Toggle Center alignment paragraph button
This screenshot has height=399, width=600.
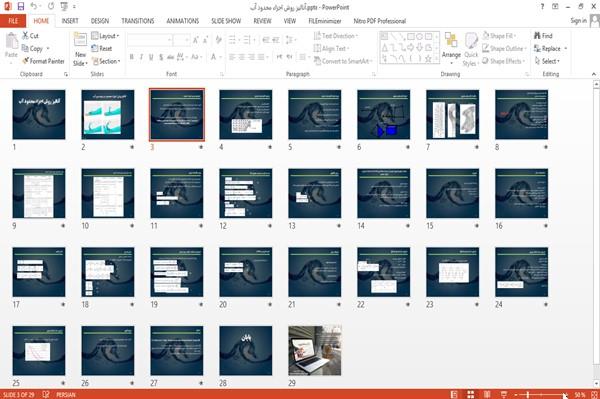click(241, 57)
